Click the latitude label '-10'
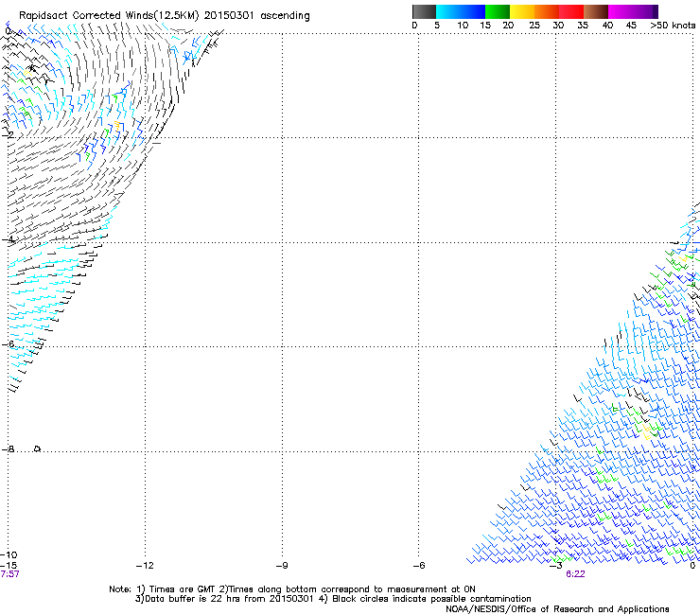The height and width of the screenshot is (615, 700). [9, 555]
